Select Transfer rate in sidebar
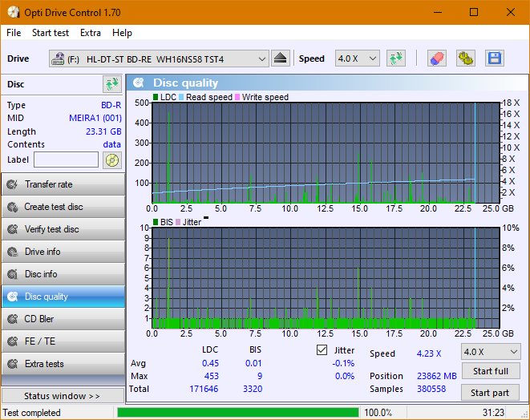The image size is (530, 420). click(63, 184)
